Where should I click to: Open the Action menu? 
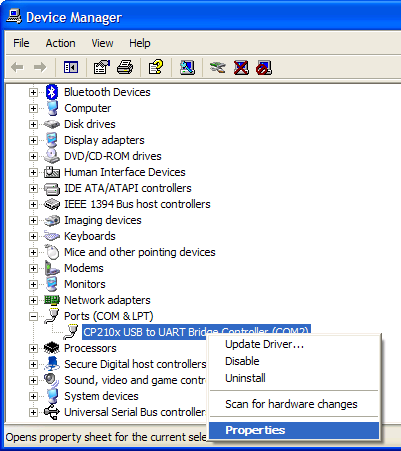pos(60,43)
